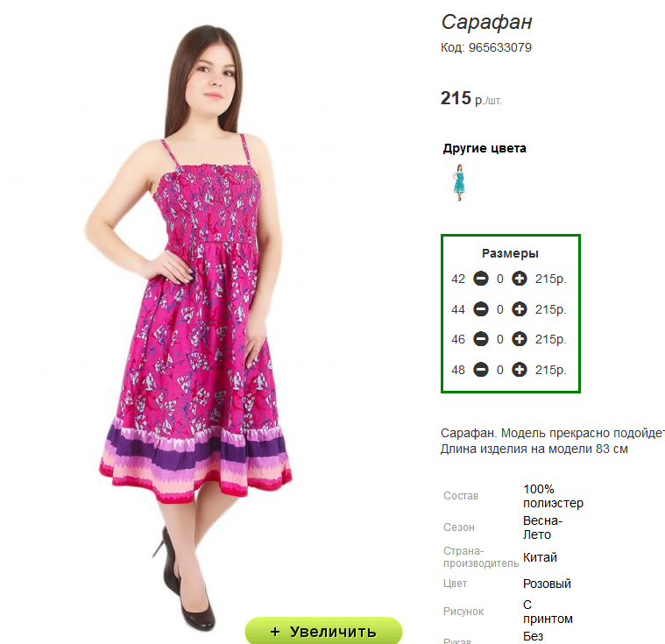The height and width of the screenshot is (644, 665).
Task: Click the quantity value for size 44
Action: click(500, 309)
